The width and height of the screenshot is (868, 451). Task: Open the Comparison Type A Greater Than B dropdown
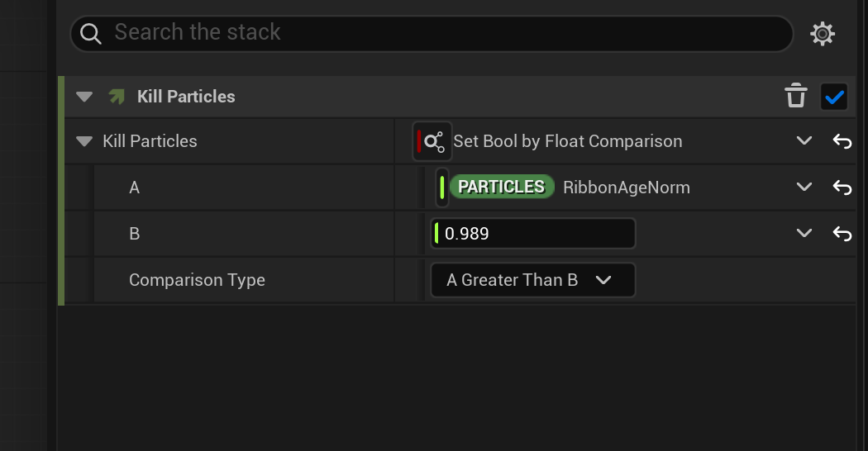(532, 280)
